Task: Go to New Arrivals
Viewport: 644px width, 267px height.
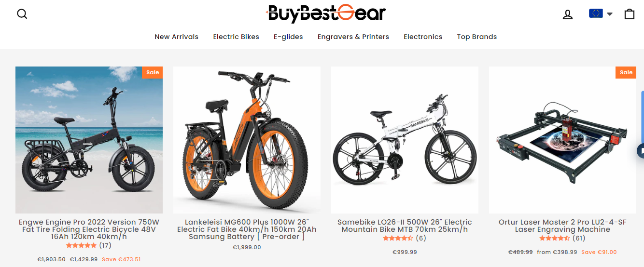Action: 176,37
